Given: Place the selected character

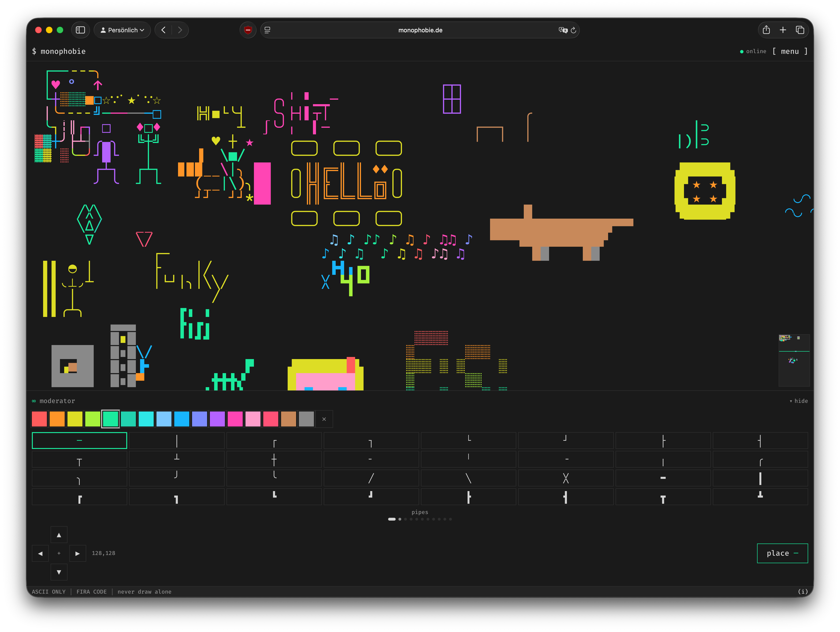Looking at the screenshot, I should point(782,553).
